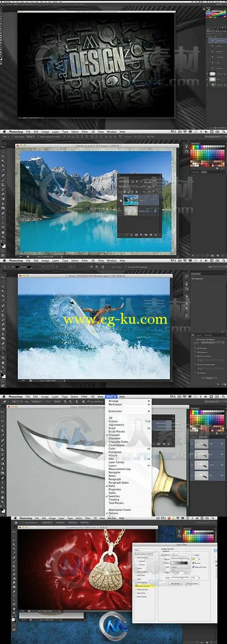This screenshot has height=644, width=227.
Task: Choose Application Frame from the Window menu
Action: point(128,509)
